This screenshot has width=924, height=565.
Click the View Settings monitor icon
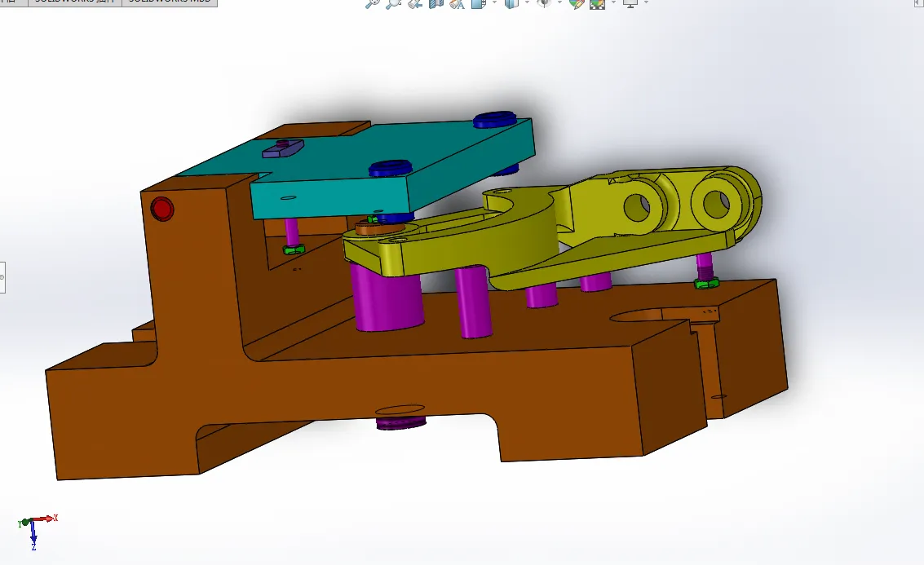630,3
